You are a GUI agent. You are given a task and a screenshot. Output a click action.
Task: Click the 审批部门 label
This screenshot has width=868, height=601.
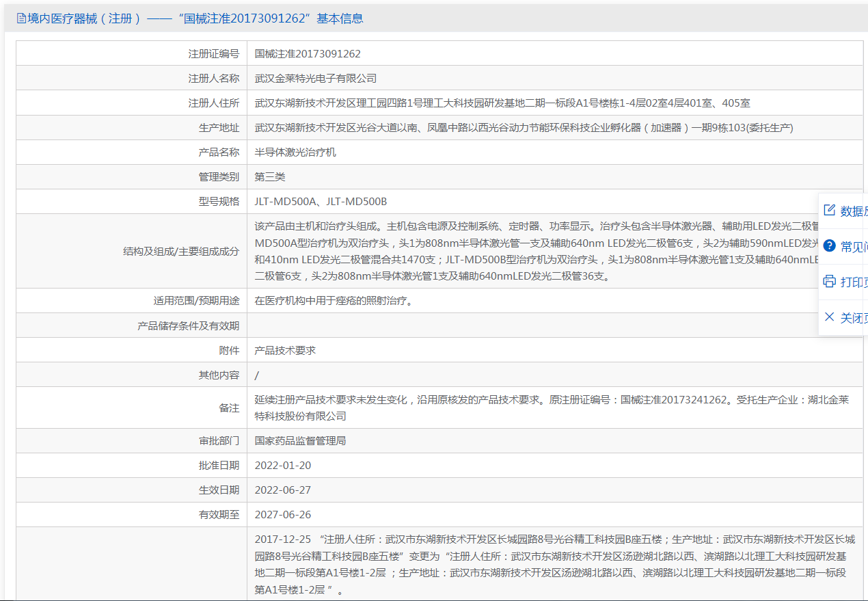[219, 440]
